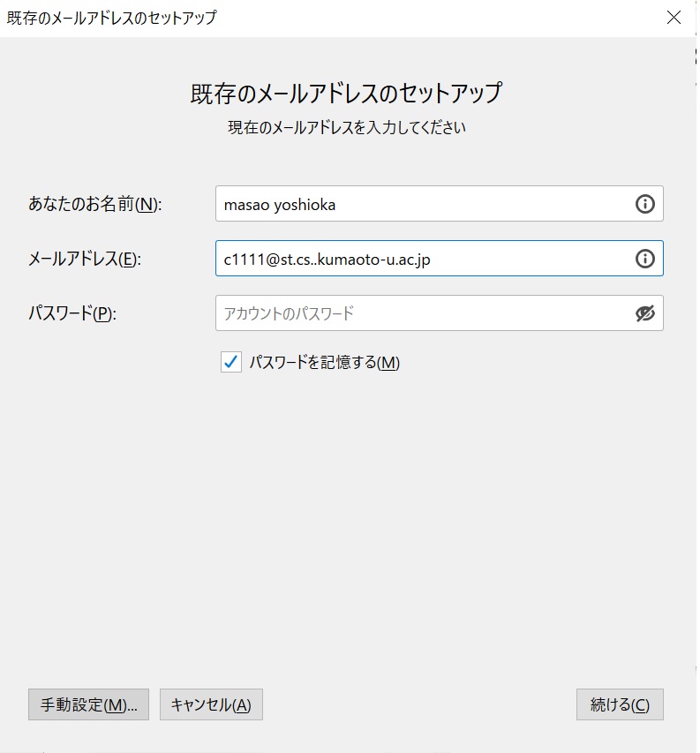Toggle password visibility with the crossed-eye icon

pyautogui.click(x=644, y=313)
